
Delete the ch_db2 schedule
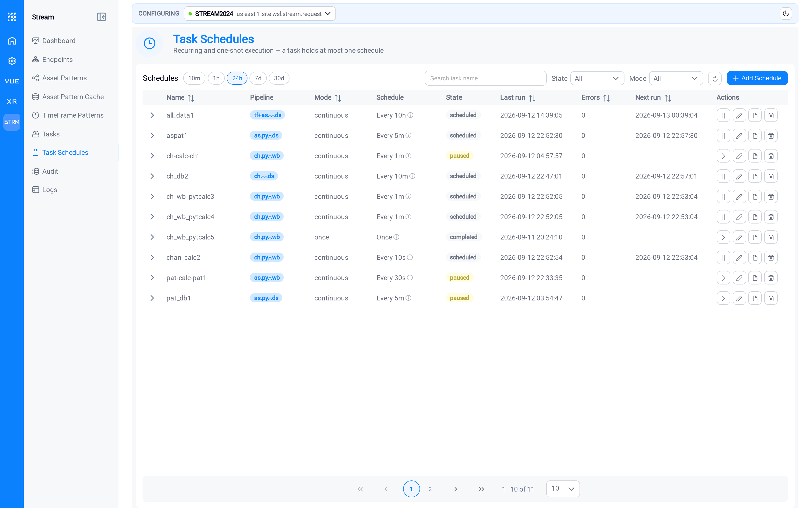(771, 176)
